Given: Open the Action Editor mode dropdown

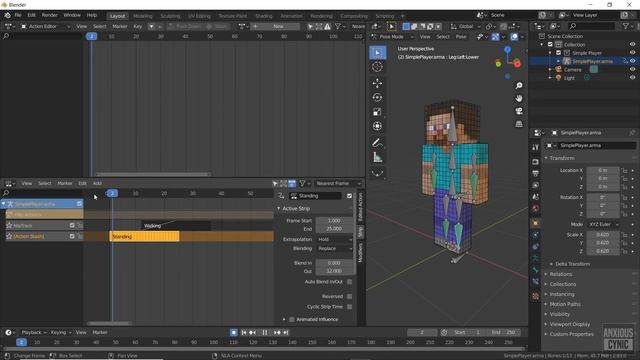Looking at the screenshot, I should pyautogui.click(x=45, y=27).
